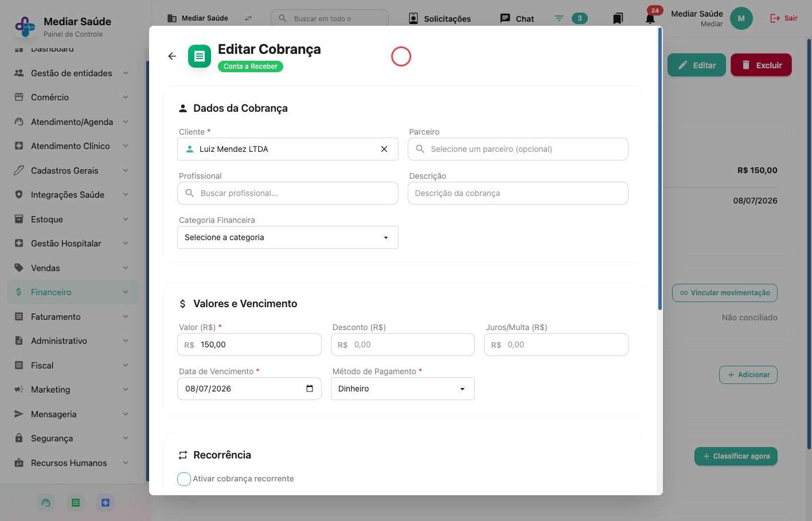Click the Sair logout link
Image resolution: width=812 pixels, height=521 pixels.
784,18
